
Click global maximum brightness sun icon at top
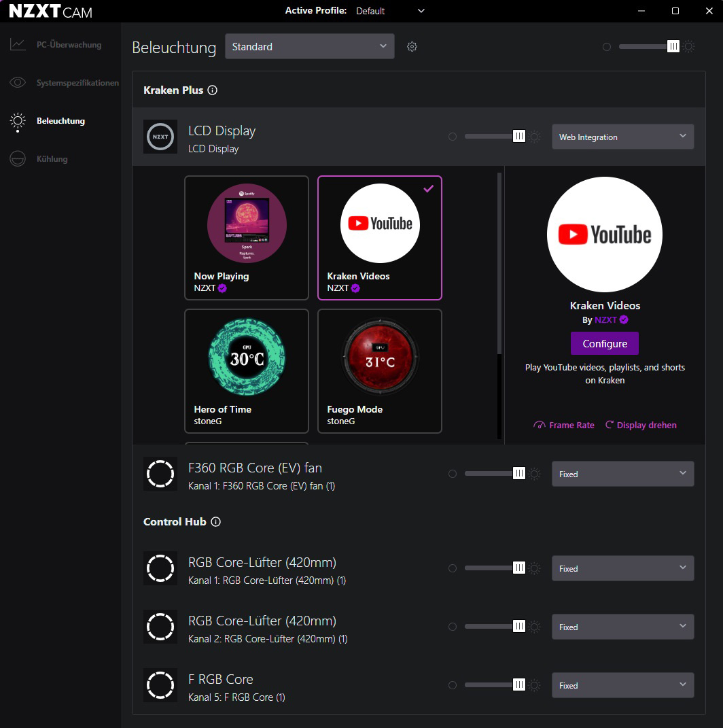click(689, 46)
